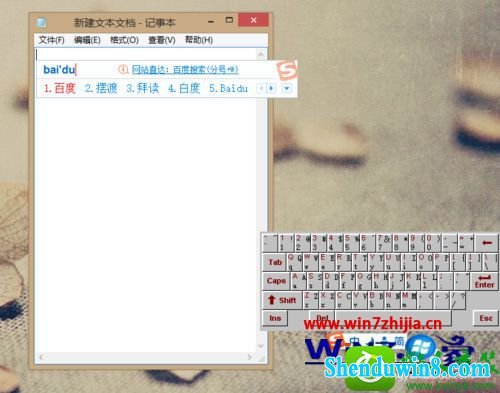This screenshot has height=393, width=500.
Task: Select candidate 2. 摆渡
Action: coord(101,88)
